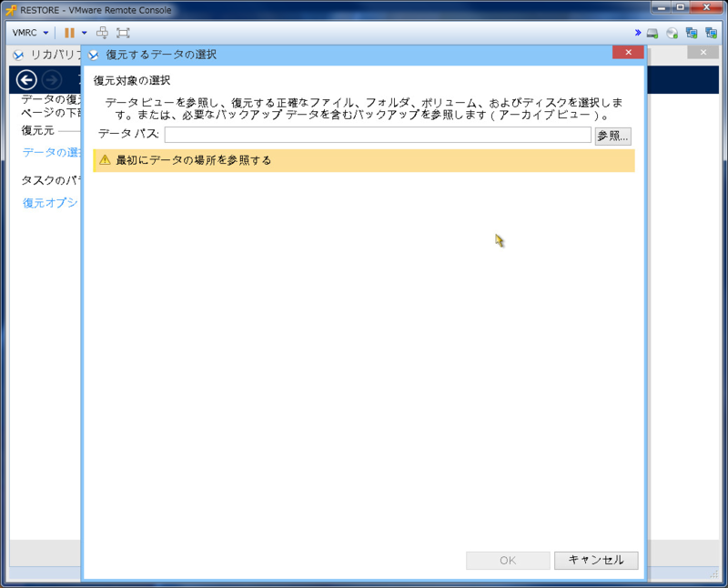Image resolution: width=728 pixels, height=588 pixels.
Task: Expand the power options dropdown arrow
Action: pos(84,33)
